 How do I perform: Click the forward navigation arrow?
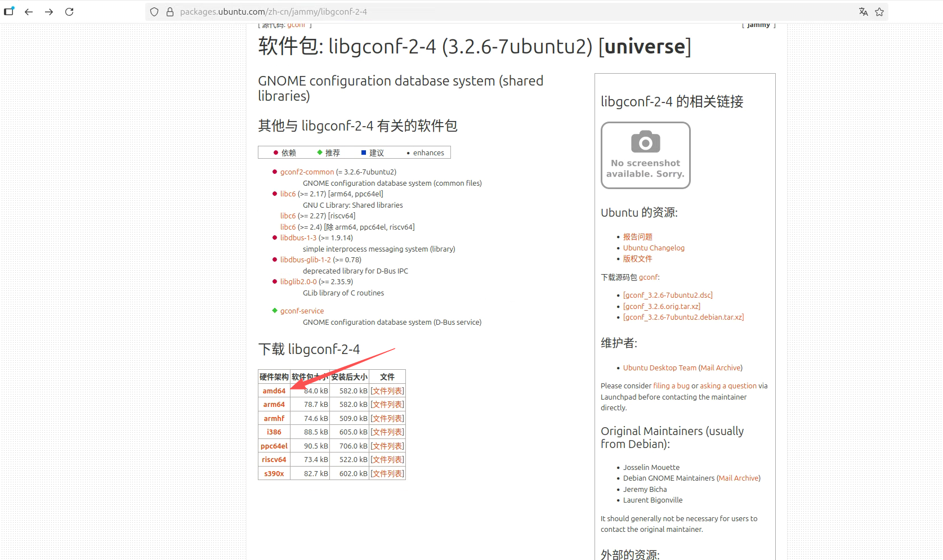point(48,11)
